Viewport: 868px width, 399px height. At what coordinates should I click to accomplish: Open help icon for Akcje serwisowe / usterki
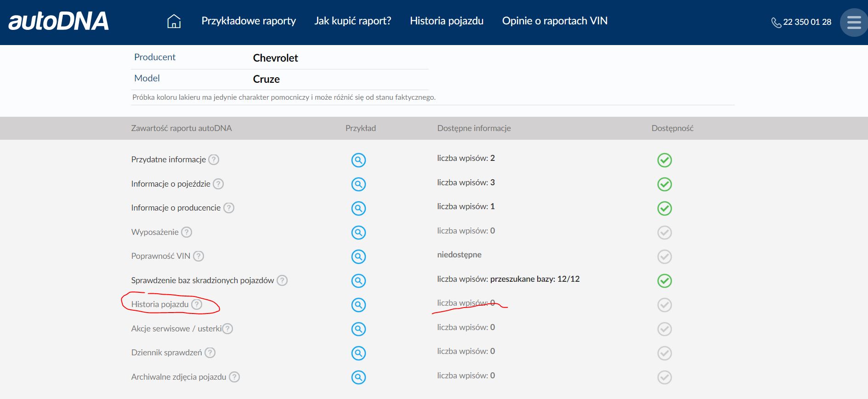tap(227, 329)
